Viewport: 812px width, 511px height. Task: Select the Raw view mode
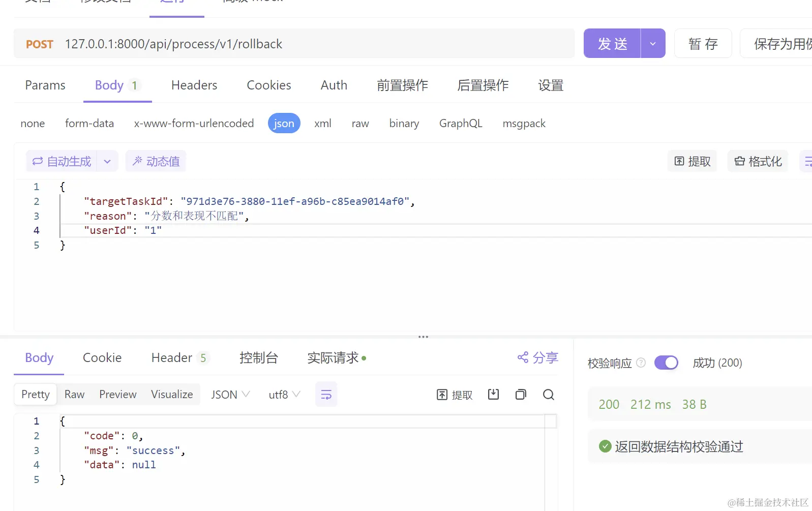74,395
